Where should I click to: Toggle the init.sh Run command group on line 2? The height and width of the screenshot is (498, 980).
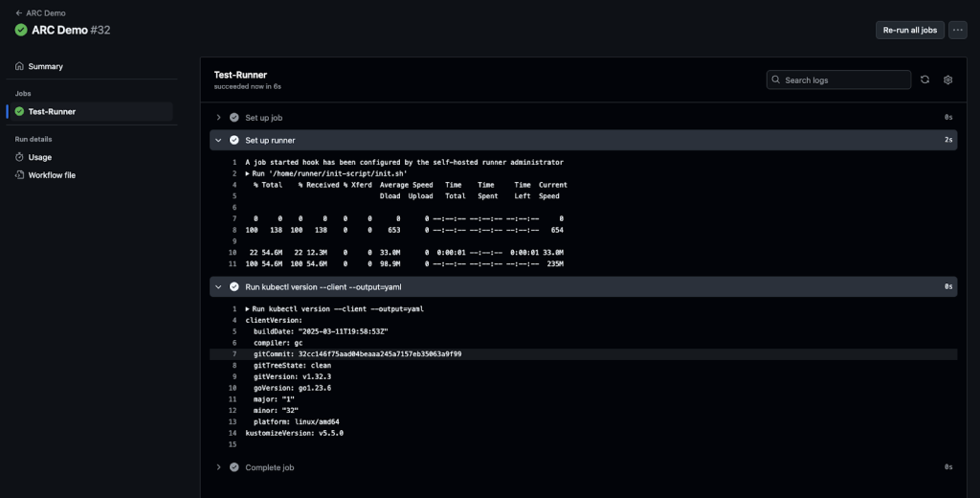pos(249,173)
